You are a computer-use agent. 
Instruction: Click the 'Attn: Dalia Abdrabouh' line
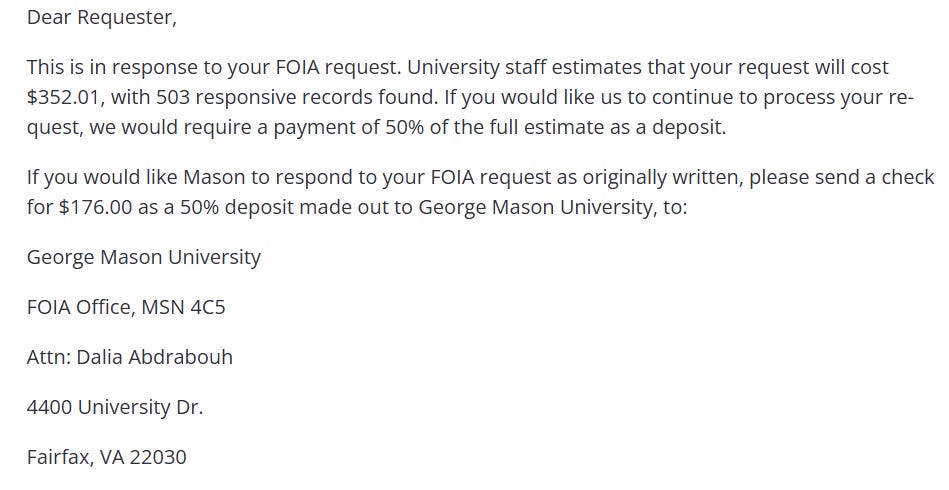[130, 357]
